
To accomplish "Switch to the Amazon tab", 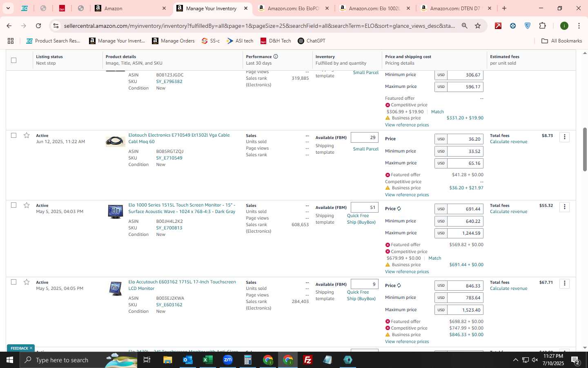I will pos(131,8).
